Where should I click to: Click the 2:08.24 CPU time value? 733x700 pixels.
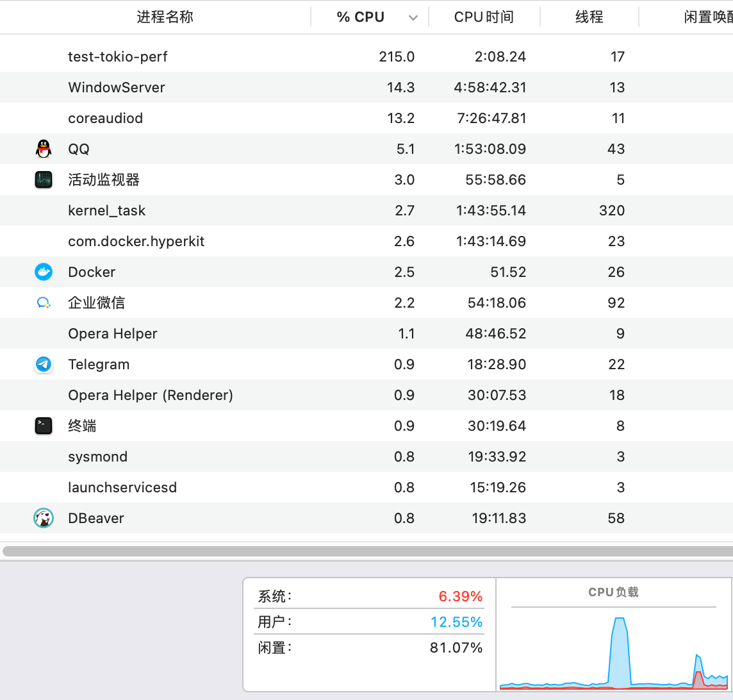(x=500, y=56)
